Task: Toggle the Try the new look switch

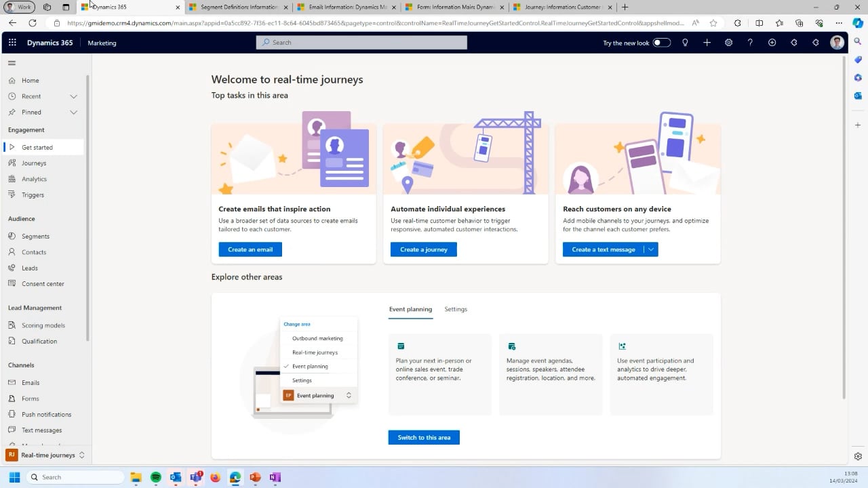Action: [x=662, y=43]
